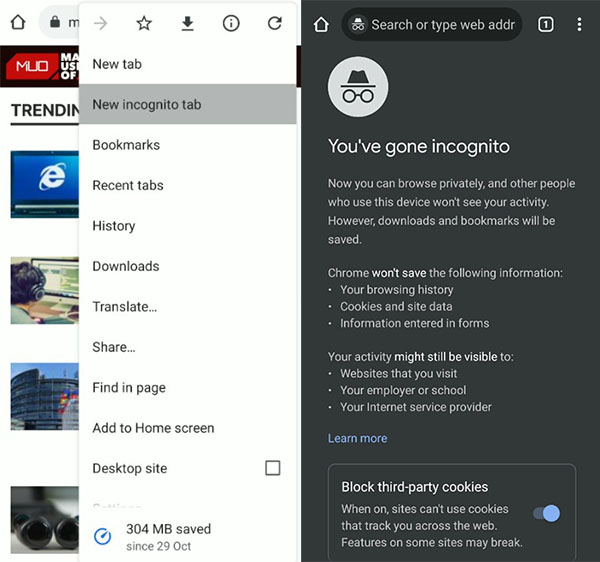Viewport: 600px width, 562px height.
Task: Open the glass building article thumbnail
Action: click(45, 396)
